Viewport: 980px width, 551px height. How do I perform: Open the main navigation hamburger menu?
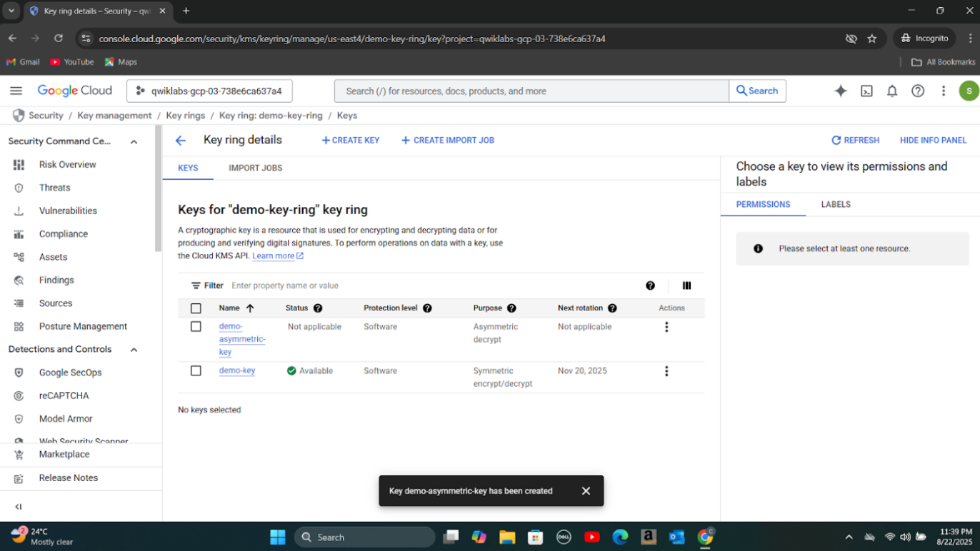pyautogui.click(x=16, y=91)
